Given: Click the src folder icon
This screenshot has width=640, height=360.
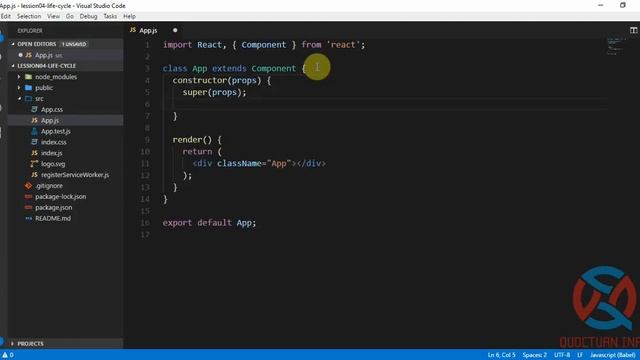Looking at the screenshot, I should pyautogui.click(x=29, y=99).
